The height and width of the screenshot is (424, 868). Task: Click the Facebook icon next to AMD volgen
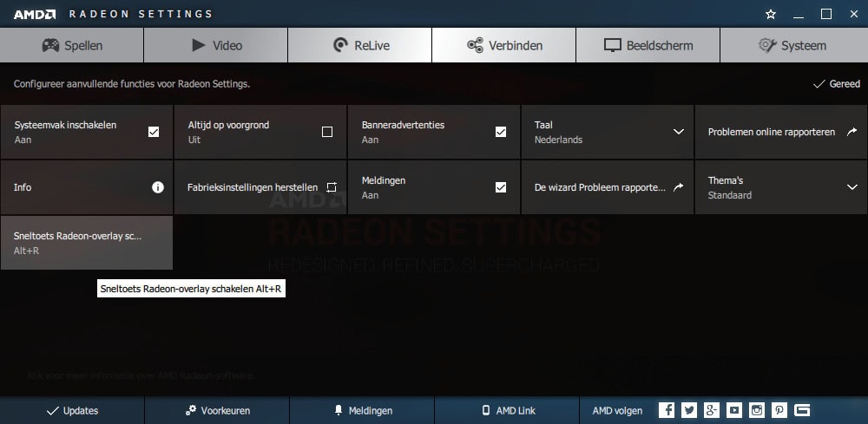(x=667, y=410)
